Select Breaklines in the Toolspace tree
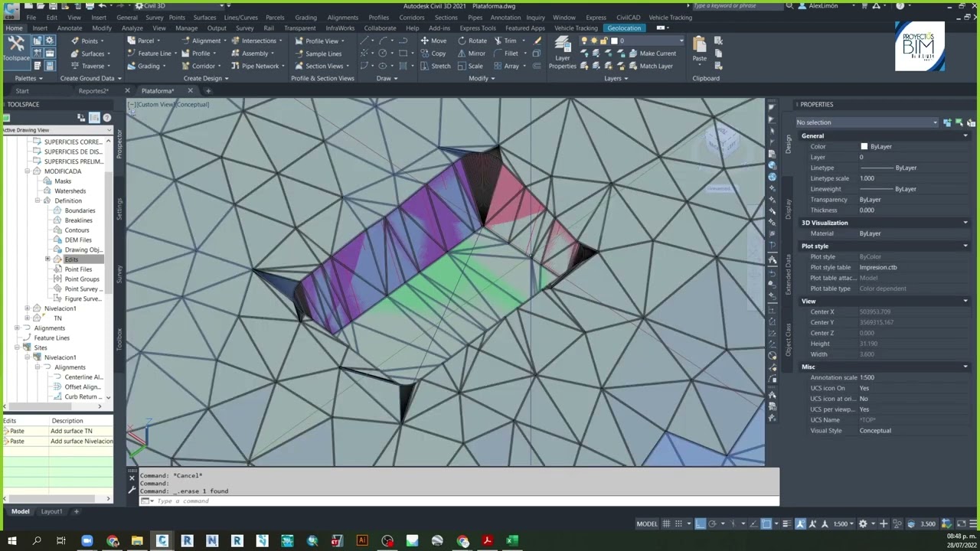Screen dimensions: 980x551 pyautogui.click(x=78, y=220)
